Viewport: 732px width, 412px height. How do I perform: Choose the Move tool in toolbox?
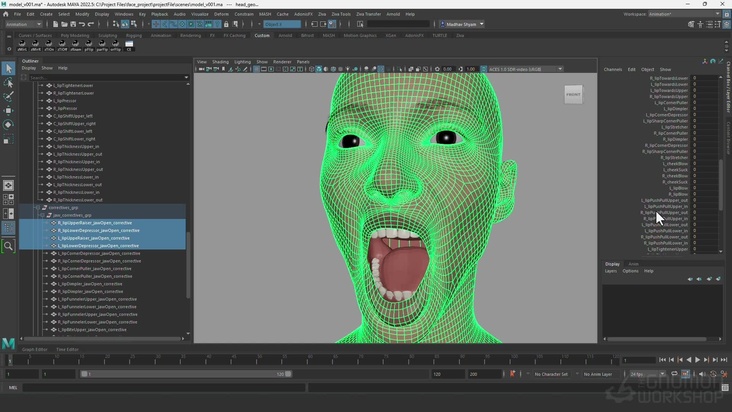pyautogui.click(x=8, y=111)
